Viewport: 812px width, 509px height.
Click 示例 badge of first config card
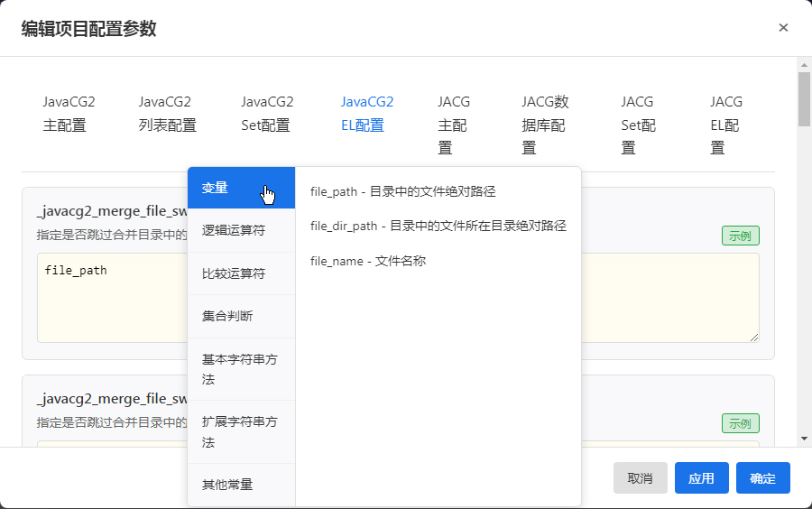740,236
